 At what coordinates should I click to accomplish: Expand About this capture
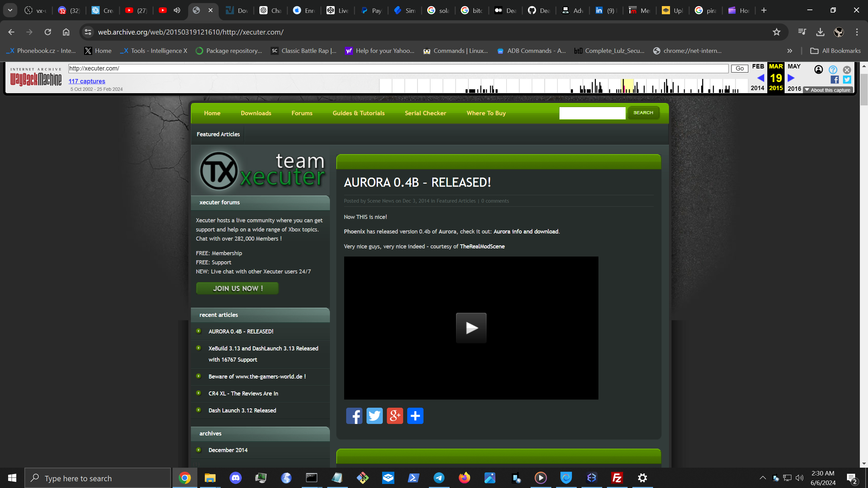(x=828, y=90)
